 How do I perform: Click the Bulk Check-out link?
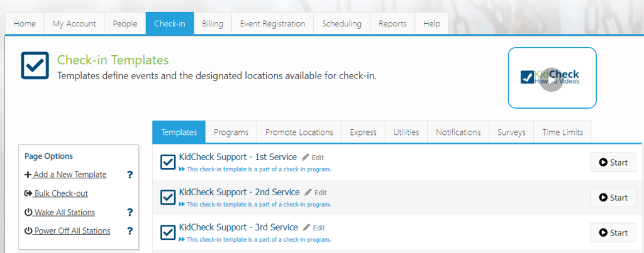pyautogui.click(x=56, y=193)
